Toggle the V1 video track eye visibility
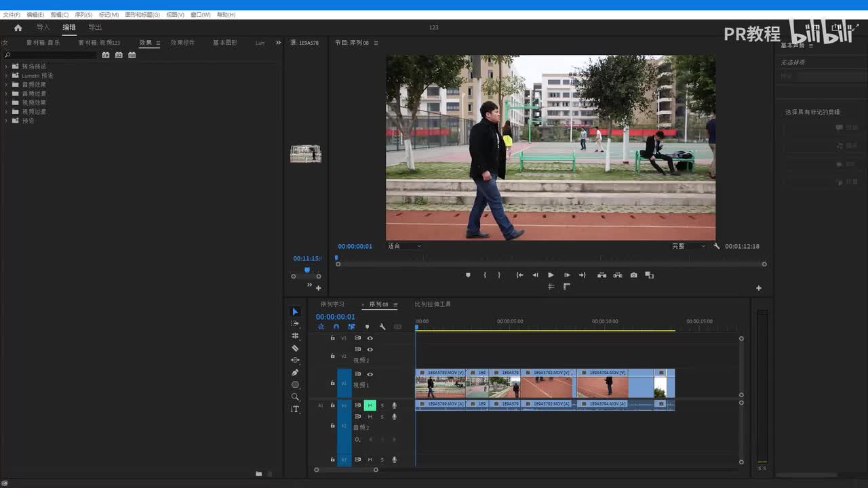Screen dimensions: 868x488 tap(370, 374)
